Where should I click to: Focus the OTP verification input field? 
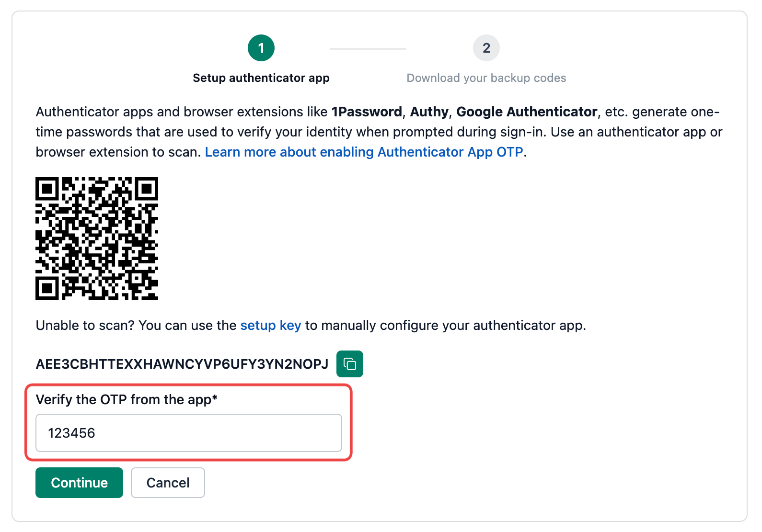(x=189, y=433)
